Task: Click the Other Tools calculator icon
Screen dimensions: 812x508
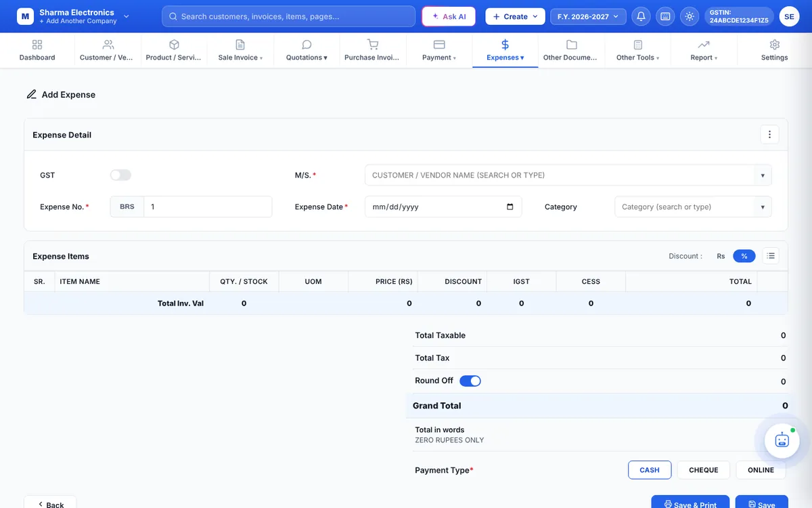Action: point(638,45)
